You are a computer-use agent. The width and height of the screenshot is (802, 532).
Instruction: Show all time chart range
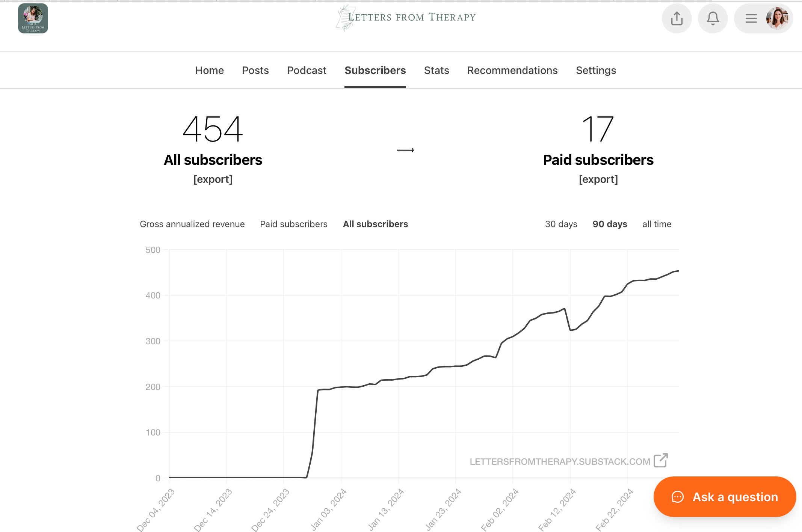(657, 224)
